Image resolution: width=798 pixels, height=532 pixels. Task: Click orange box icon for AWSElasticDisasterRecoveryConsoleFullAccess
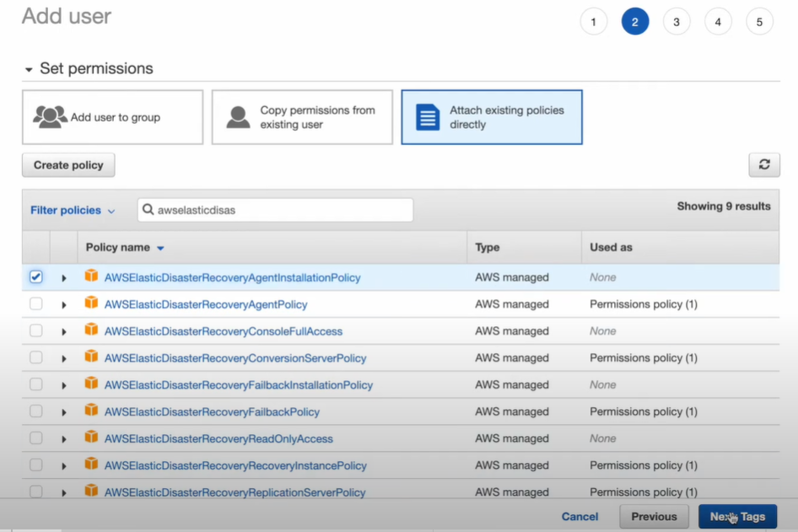pos(91,330)
